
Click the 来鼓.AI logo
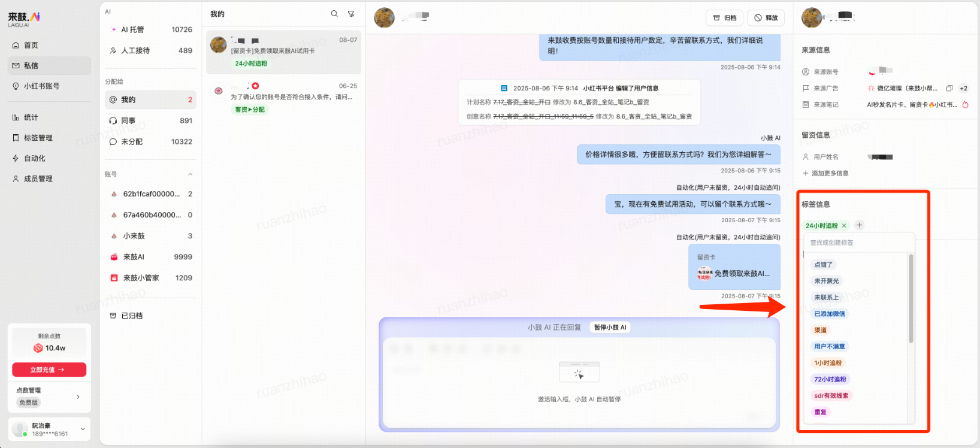pos(24,19)
